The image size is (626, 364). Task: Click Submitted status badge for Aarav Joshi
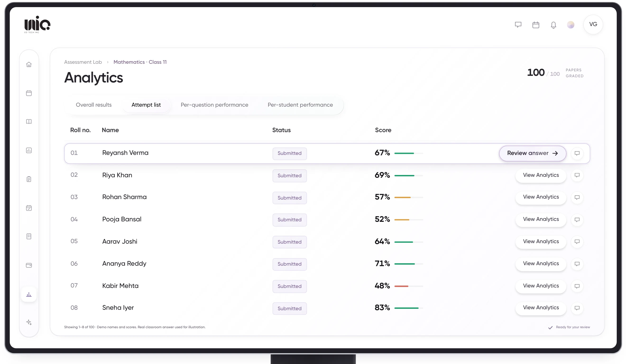tap(289, 242)
